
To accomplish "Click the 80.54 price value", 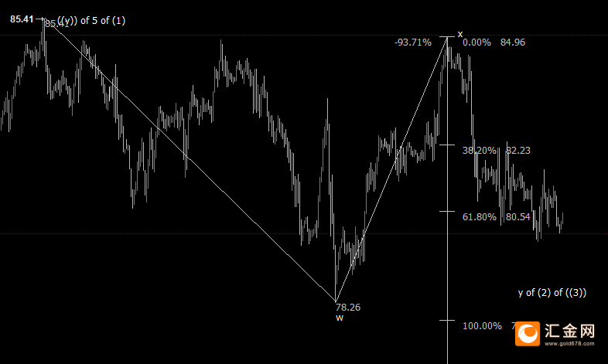I will pos(518,217).
